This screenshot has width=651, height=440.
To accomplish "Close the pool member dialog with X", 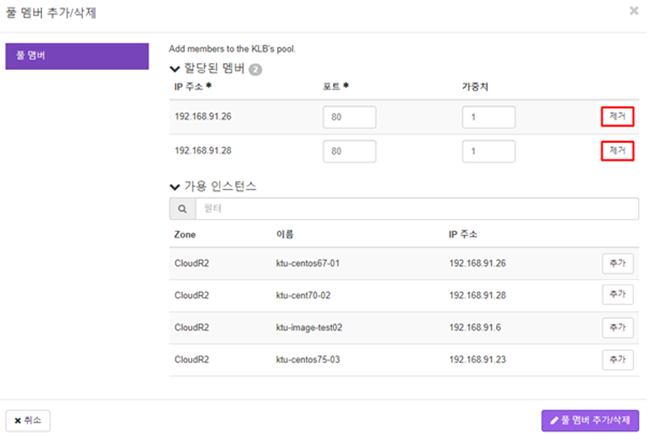I will [x=634, y=11].
